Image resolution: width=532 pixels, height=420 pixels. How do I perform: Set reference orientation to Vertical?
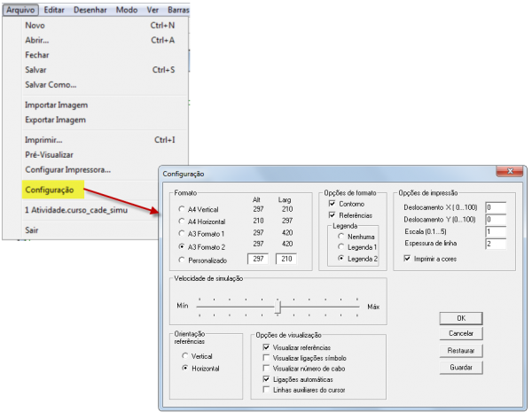[183, 354]
